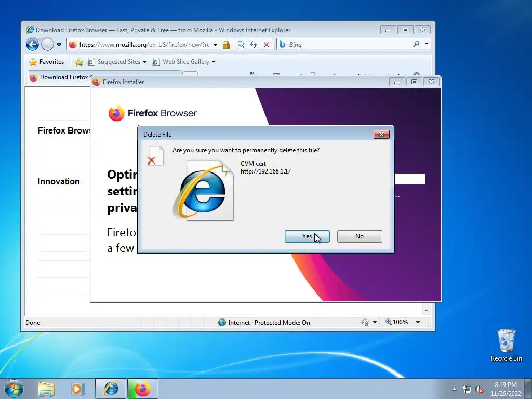
Task: Expand the address bar URL dropdown
Action: (x=215, y=45)
